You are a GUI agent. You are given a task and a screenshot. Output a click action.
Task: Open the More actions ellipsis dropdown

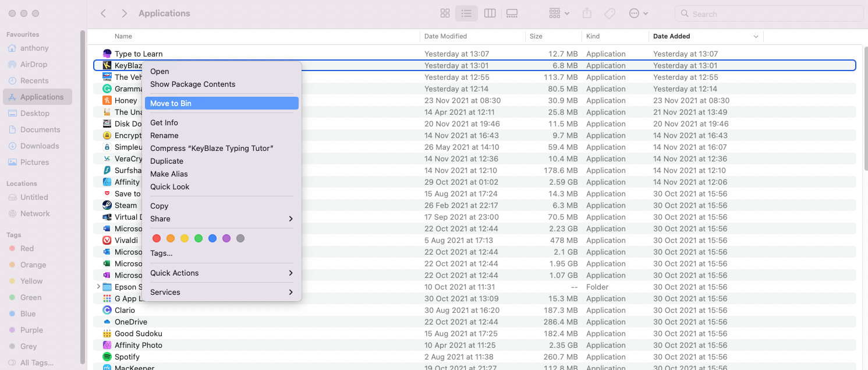(639, 13)
